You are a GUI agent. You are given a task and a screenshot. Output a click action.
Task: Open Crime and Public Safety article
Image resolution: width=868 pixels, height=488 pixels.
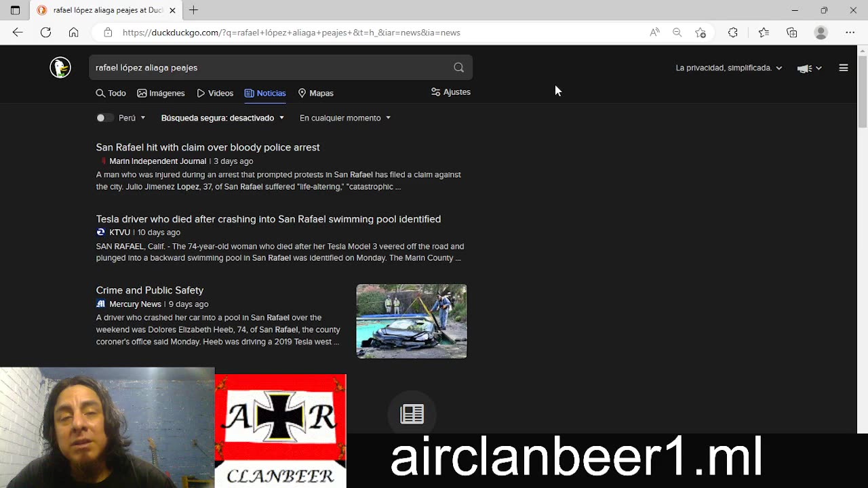[150, 290]
